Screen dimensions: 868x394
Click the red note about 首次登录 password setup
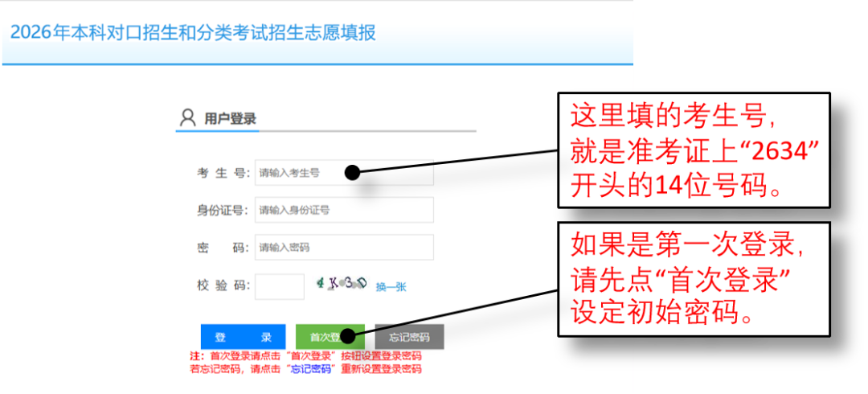(305, 356)
